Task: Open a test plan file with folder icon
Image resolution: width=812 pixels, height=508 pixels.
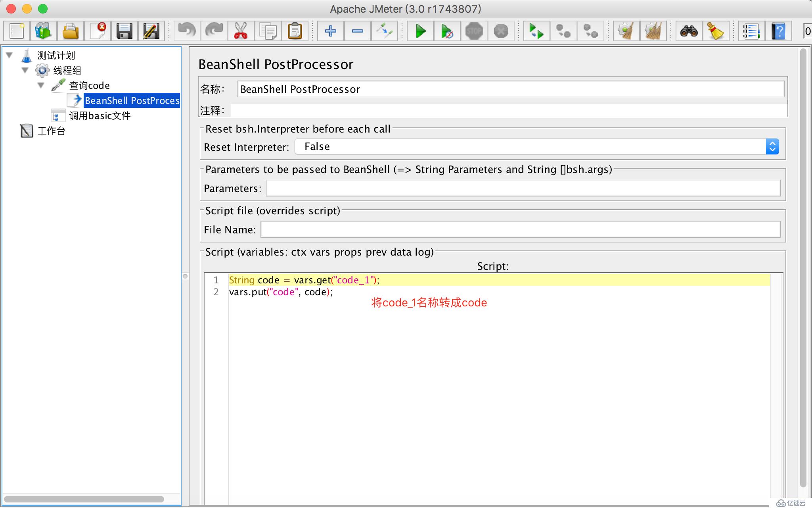Action: (x=71, y=31)
